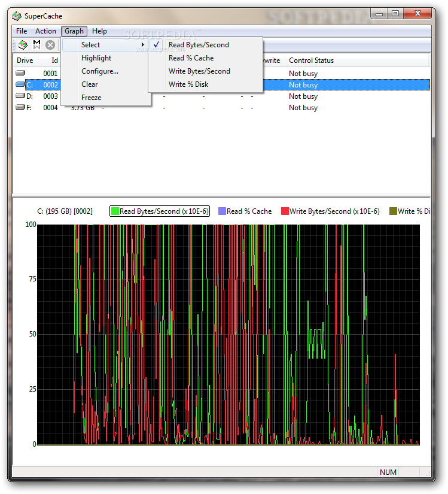
Task: Click the M toolbar icon
Action: [37, 45]
